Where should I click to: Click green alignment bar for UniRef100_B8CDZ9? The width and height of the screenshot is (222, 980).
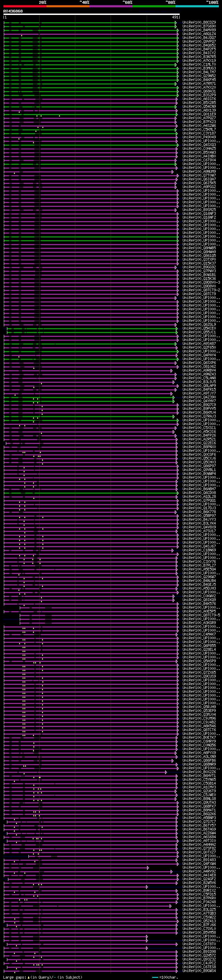[90, 23]
